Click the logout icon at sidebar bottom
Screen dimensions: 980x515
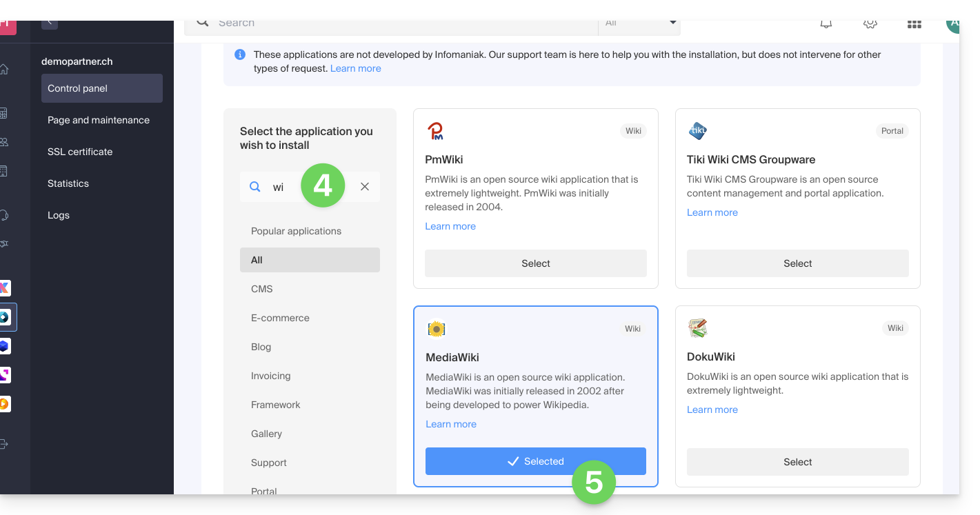(4, 444)
